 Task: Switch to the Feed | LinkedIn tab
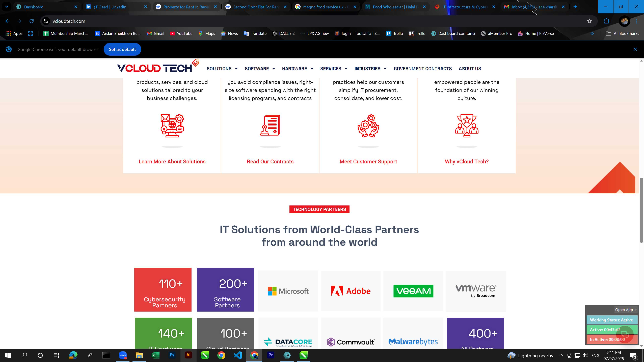click(x=117, y=7)
